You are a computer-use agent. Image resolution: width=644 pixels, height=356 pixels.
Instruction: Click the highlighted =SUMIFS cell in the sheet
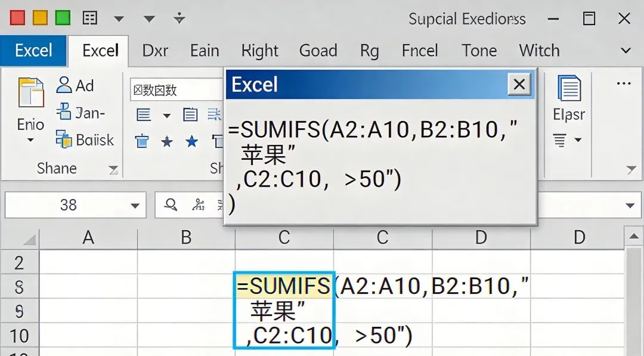click(284, 286)
